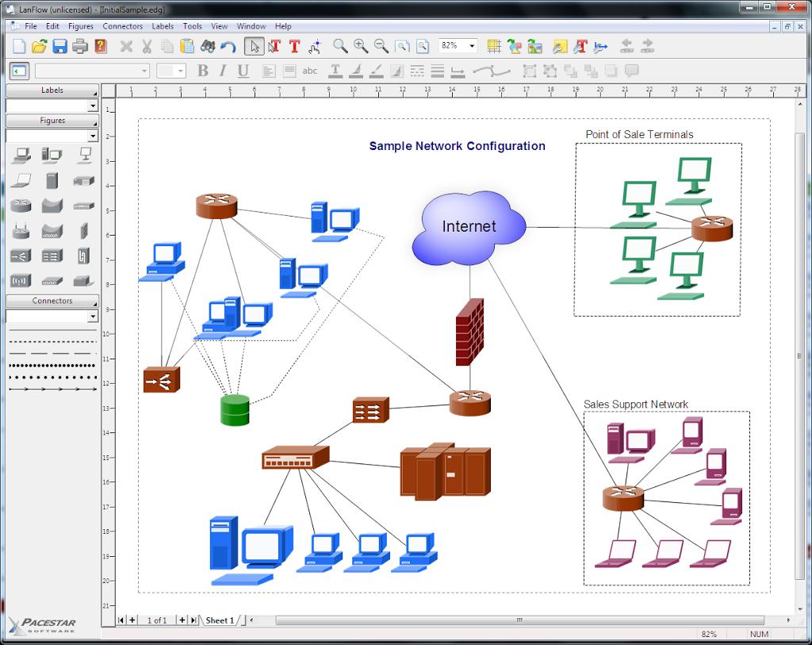812x645 pixels.
Task: Toggle italic formatting
Action: (223, 71)
